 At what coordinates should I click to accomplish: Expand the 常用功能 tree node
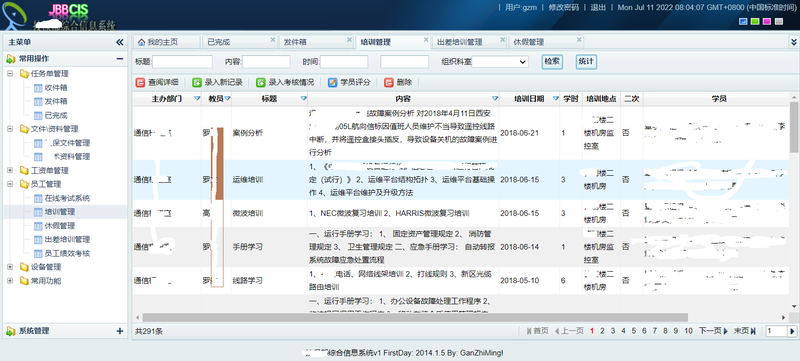[10, 280]
